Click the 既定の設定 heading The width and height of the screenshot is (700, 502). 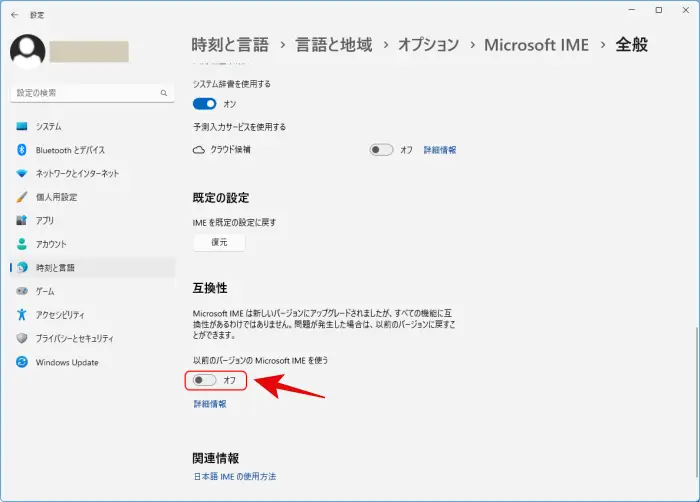(221, 197)
